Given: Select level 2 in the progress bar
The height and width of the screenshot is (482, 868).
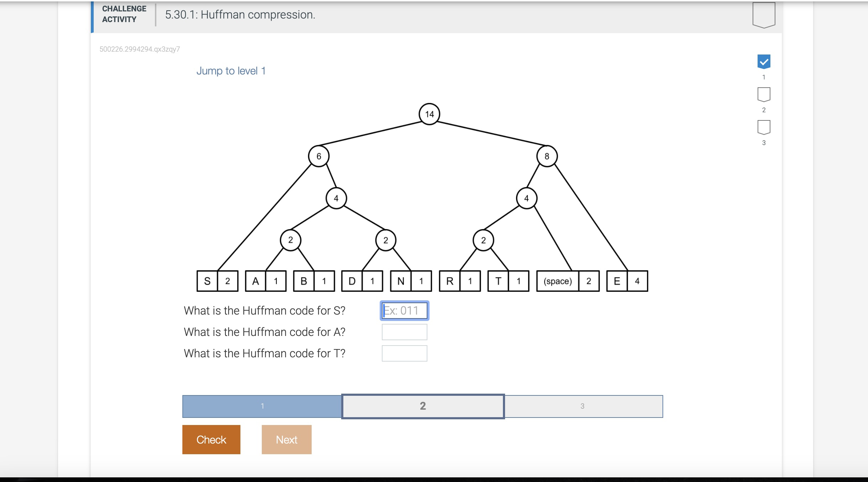Looking at the screenshot, I should [x=423, y=406].
